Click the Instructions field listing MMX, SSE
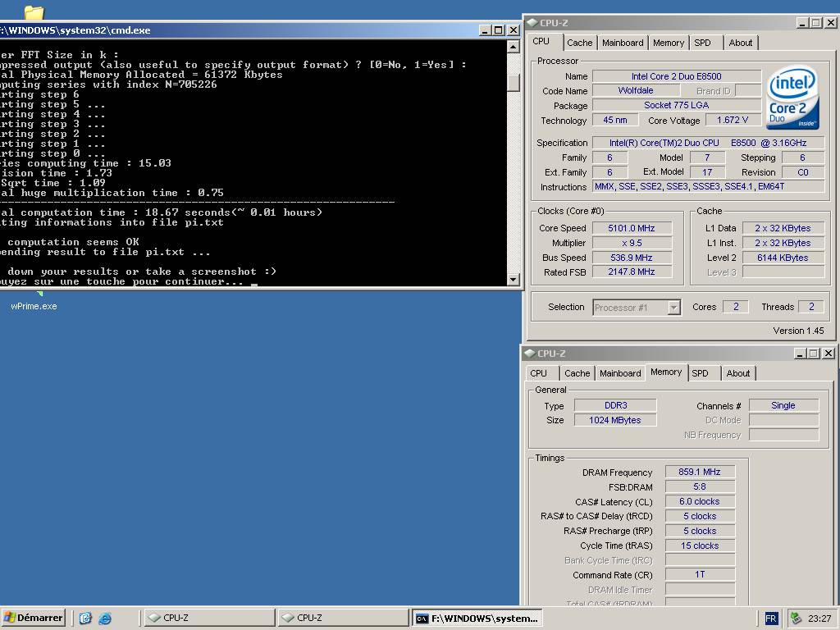 click(708, 186)
